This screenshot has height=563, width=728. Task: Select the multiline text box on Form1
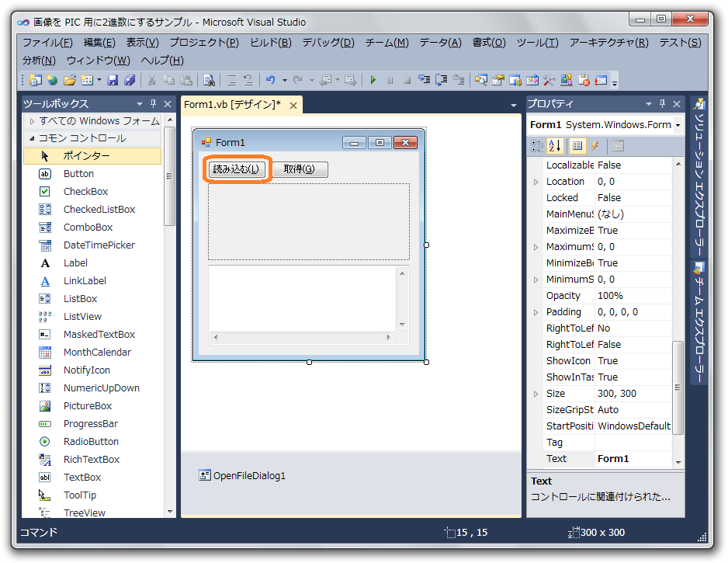[309, 304]
